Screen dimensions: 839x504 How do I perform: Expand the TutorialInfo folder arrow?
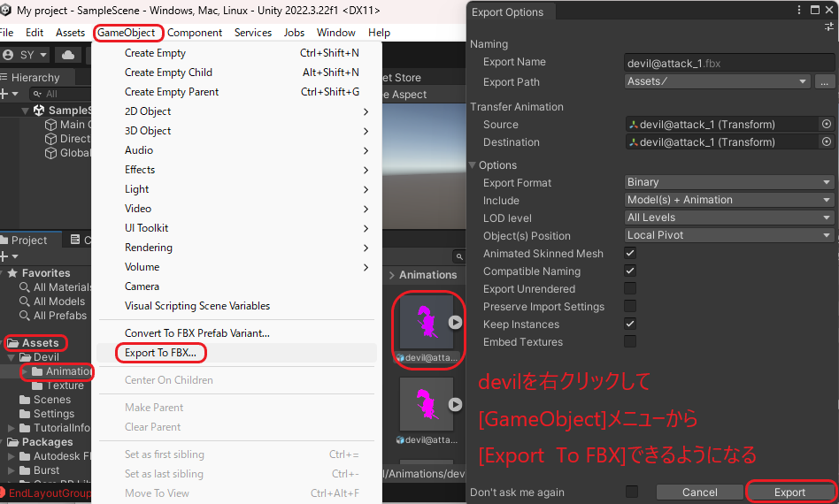point(12,428)
